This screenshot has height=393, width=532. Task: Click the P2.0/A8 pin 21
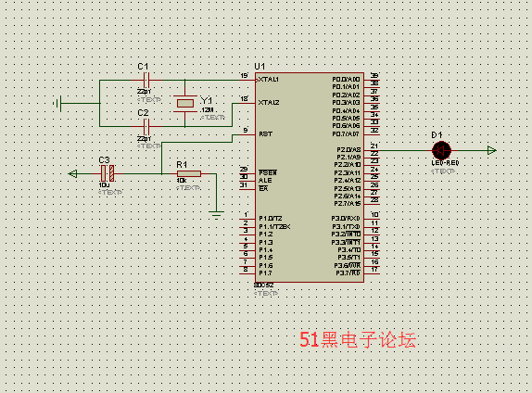(372, 149)
